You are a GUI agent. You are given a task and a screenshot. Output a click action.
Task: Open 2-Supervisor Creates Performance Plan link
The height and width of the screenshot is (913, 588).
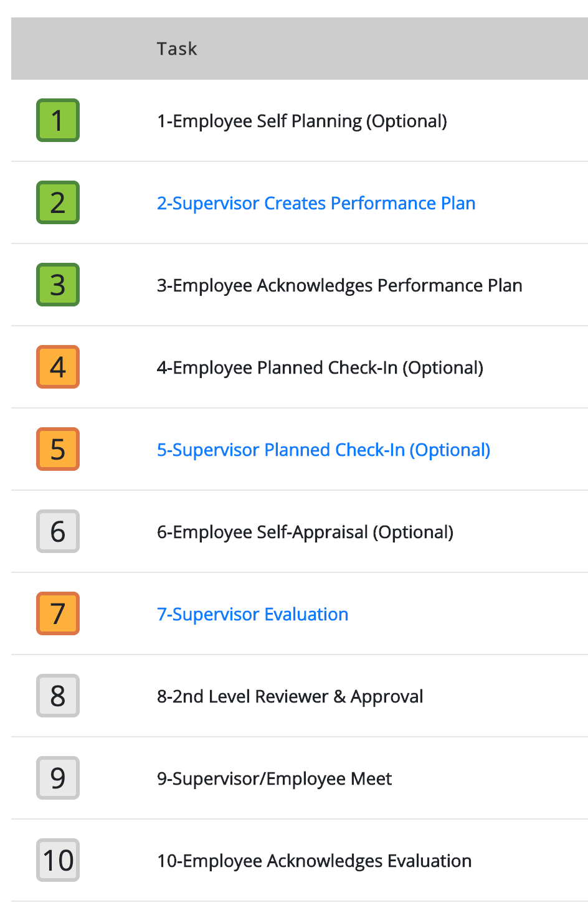coord(316,203)
